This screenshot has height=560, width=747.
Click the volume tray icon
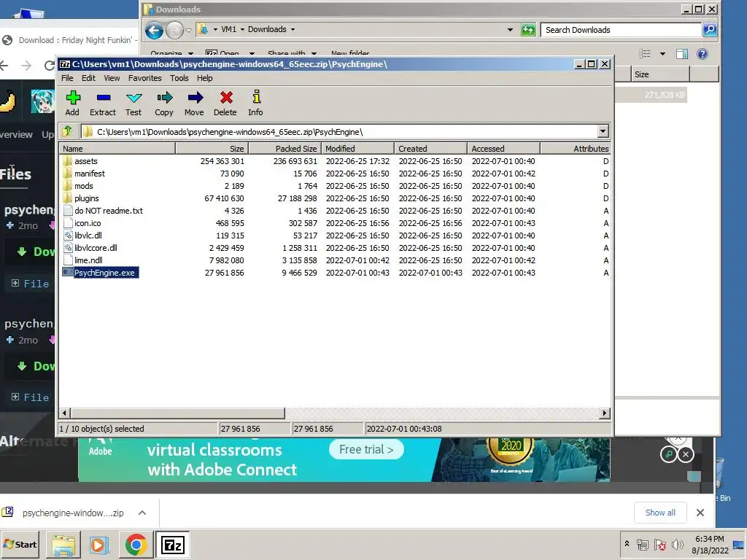coord(677,544)
